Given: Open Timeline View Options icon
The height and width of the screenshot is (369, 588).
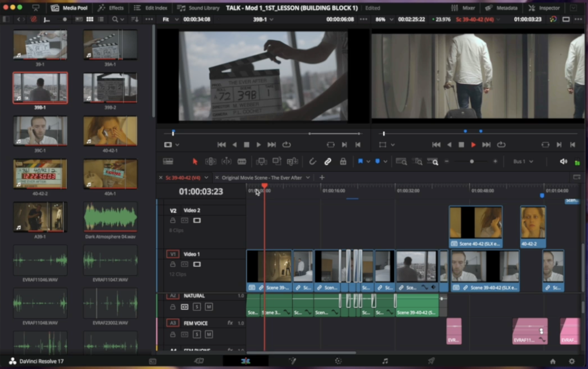Looking at the screenshot, I should tap(168, 161).
